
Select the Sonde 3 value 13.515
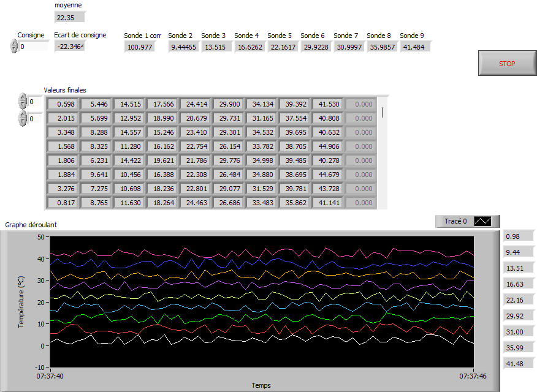point(216,47)
